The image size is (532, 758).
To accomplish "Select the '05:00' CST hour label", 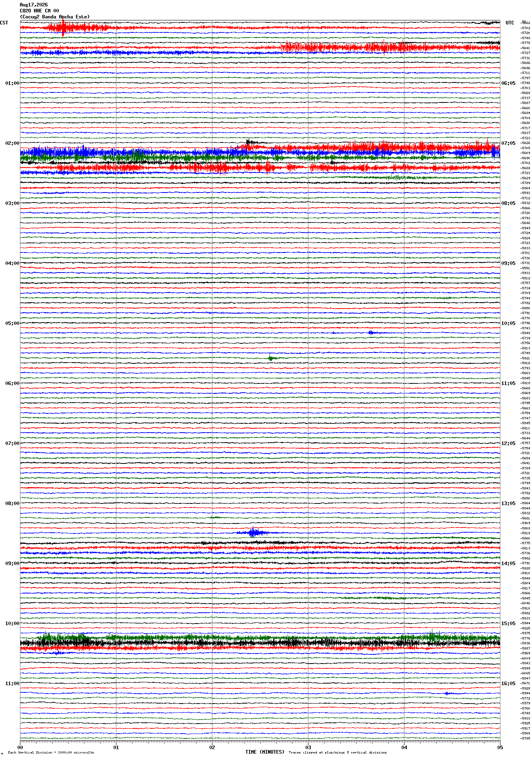I will (12, 323).
